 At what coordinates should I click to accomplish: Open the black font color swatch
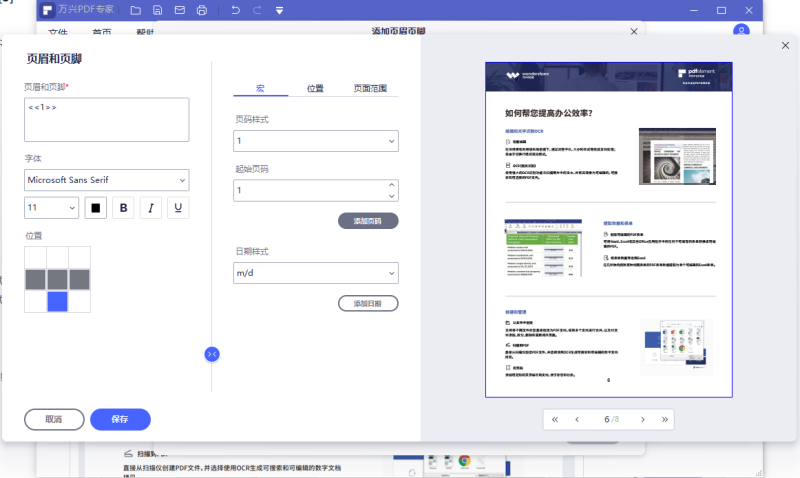tap(95, 208)
